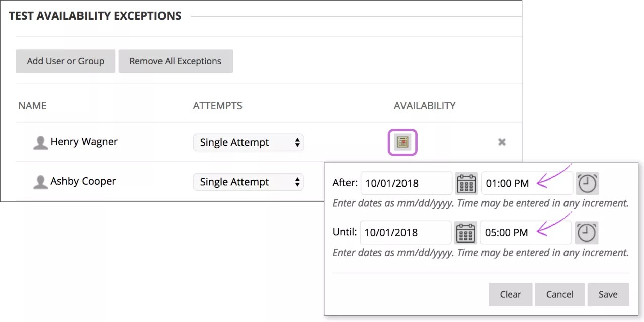Save the availability exception dates
The width and height of the screenshot is (644, 322).
point(608,294)
